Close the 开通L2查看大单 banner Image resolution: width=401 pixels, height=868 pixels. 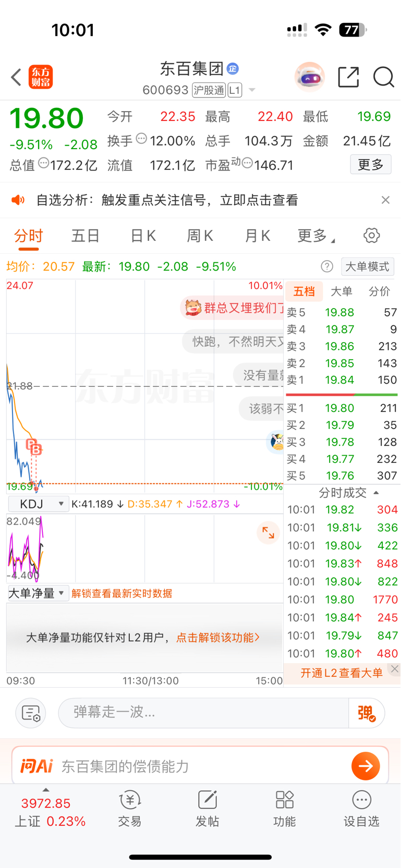pos(395,669)
